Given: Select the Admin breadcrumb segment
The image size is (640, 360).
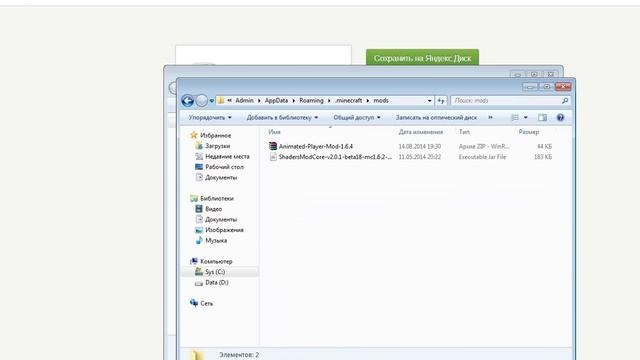Looking at the screenshot, I should (244, 100).
